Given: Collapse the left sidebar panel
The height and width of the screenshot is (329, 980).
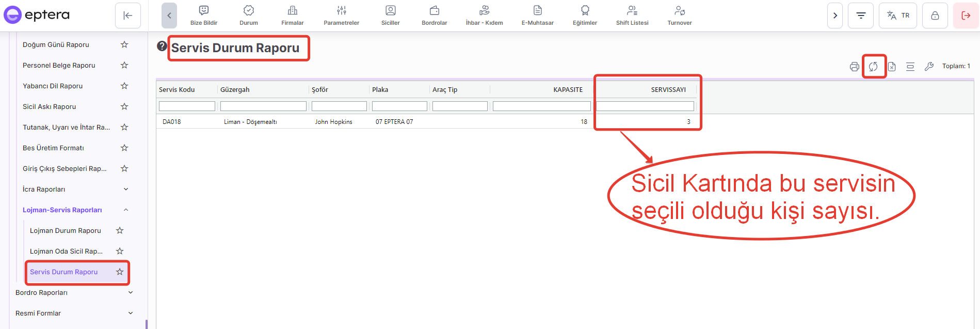Looking at the screenshot, I should click(x=128, y=15).
